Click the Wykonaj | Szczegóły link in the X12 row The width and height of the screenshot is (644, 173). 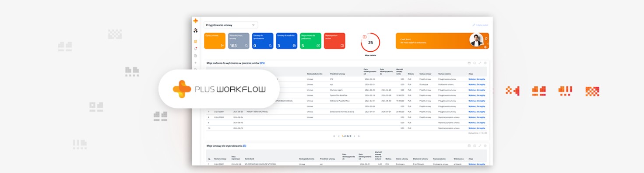pyautogui.click(x=477, y=79)
